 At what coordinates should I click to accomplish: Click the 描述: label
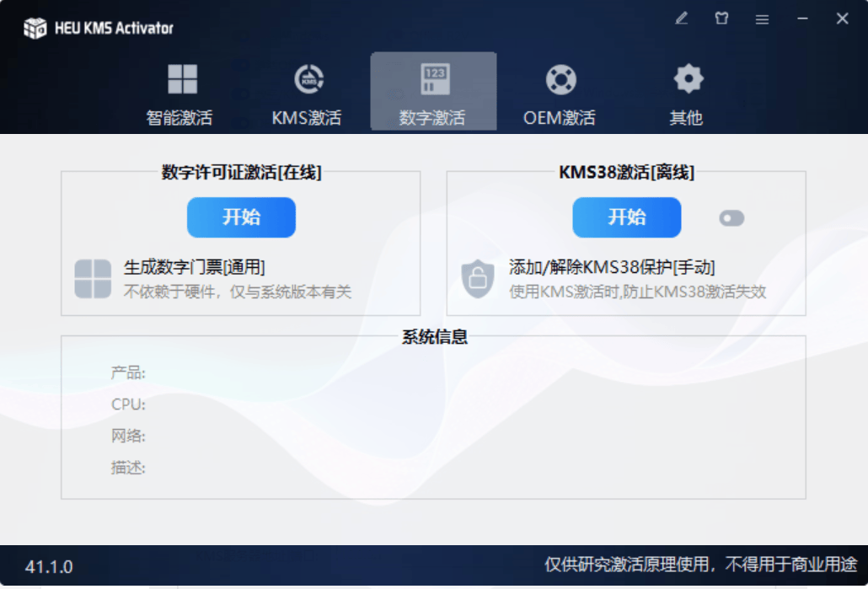pyautogui.click(x=128, y=468)
